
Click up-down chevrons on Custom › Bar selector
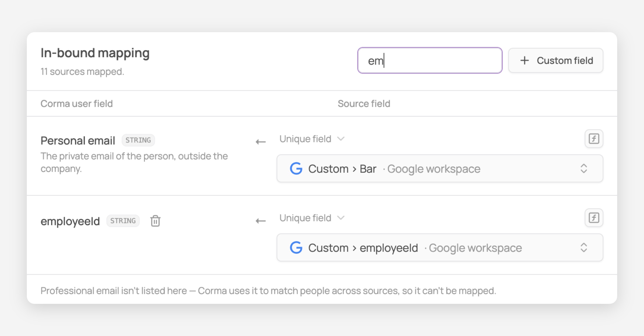pyautogui.click(x=584, y=169)
